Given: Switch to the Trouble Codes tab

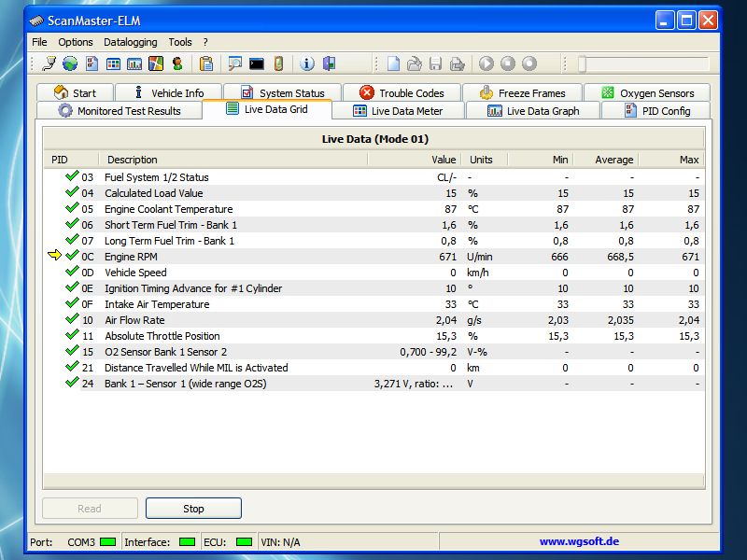Looking at the screenshot, I should click(x=402, y=93).
